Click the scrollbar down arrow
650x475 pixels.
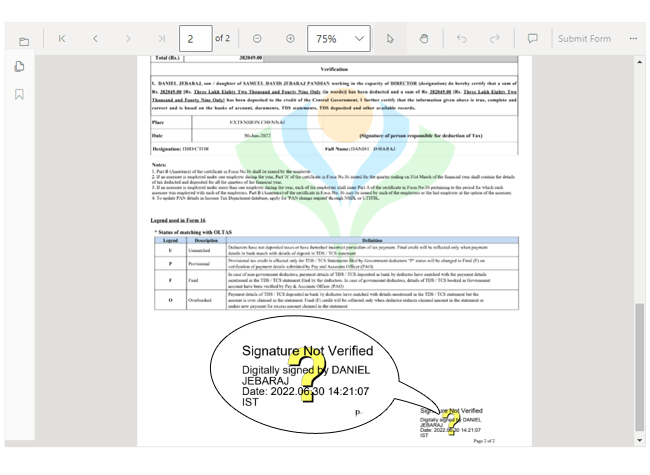pyautogui.click(x=639, y=440)
